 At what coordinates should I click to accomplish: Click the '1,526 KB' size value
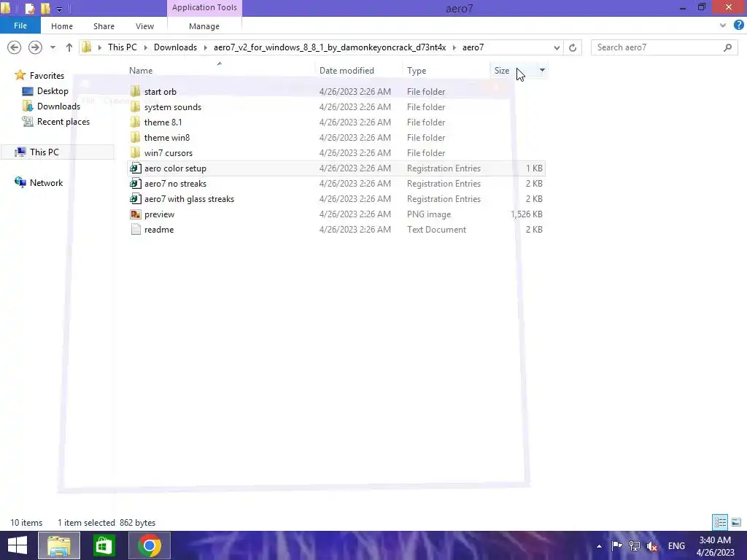coord(527,214)
